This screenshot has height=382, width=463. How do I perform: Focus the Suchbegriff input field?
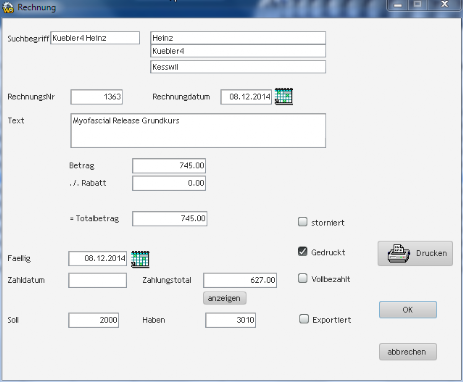point(95,38)
